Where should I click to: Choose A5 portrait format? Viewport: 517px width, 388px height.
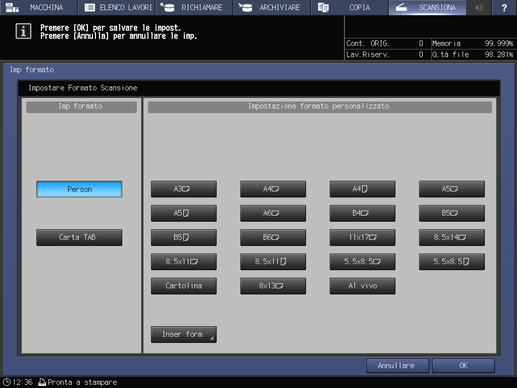184,213
